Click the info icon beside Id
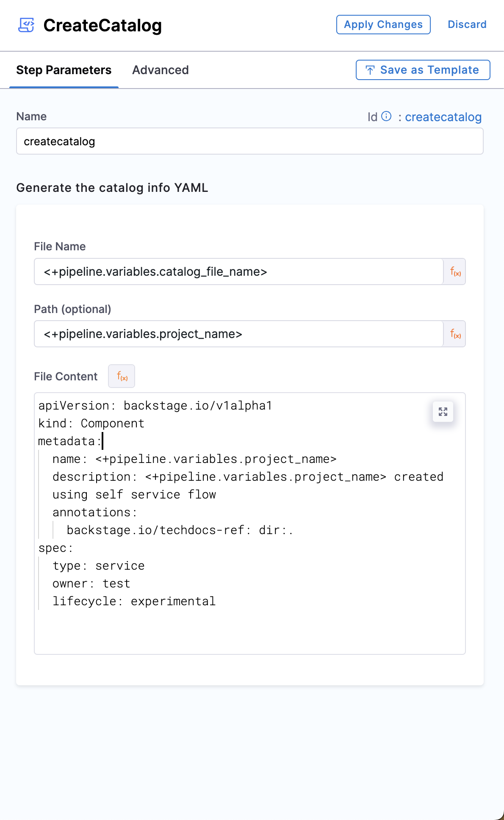The width and height of the screenshot is (504, 820). [386, 116]
